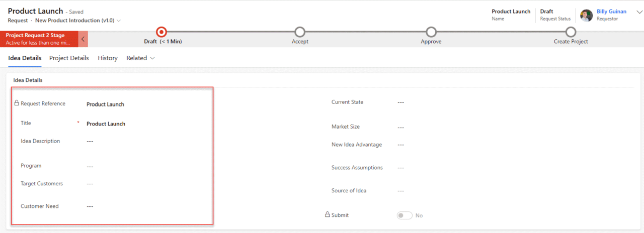Click the Approve stage circle
644x233 pixels.
[x=431, y=32]
